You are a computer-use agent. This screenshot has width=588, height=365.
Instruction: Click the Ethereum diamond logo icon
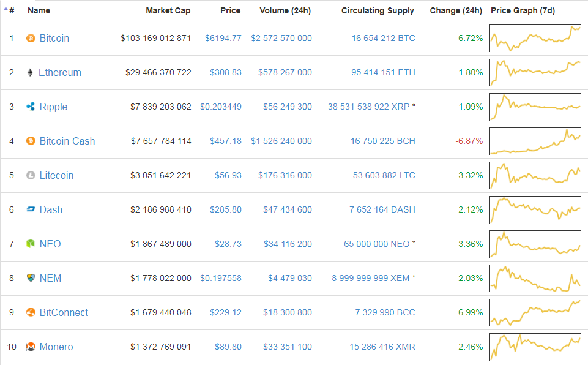[31, 72]
